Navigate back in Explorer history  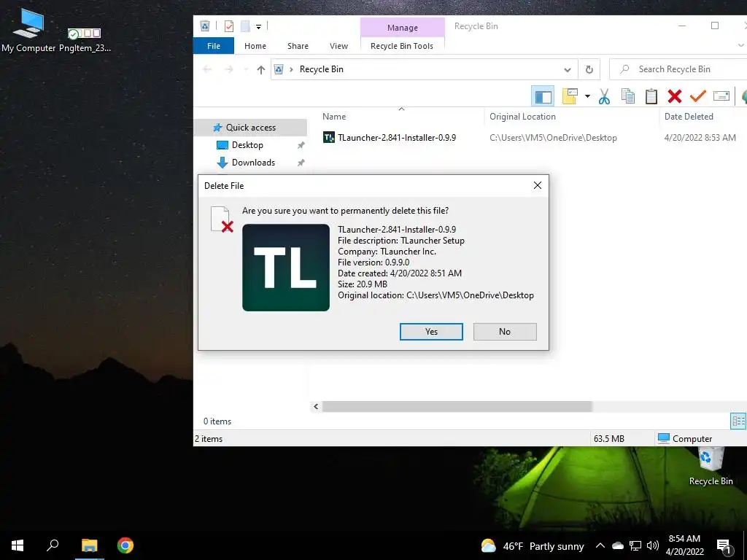(207, 69)
